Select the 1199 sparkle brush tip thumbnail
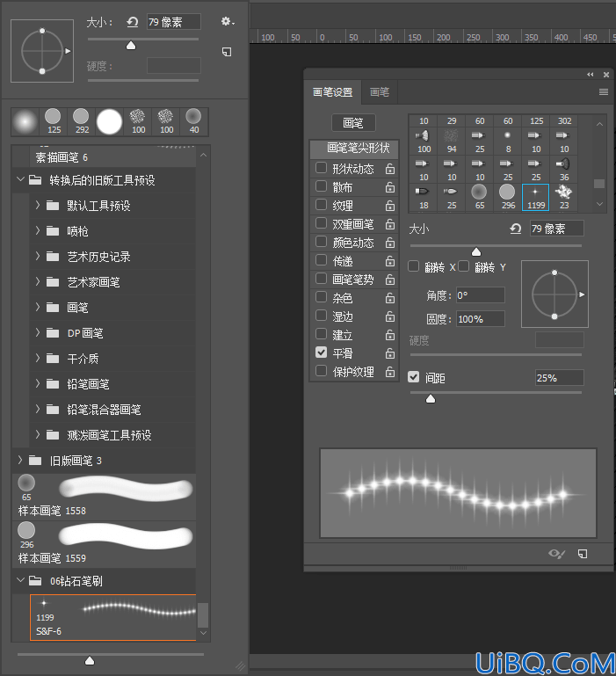This screenshot has height=676, width=616. (x=535, y=197)
